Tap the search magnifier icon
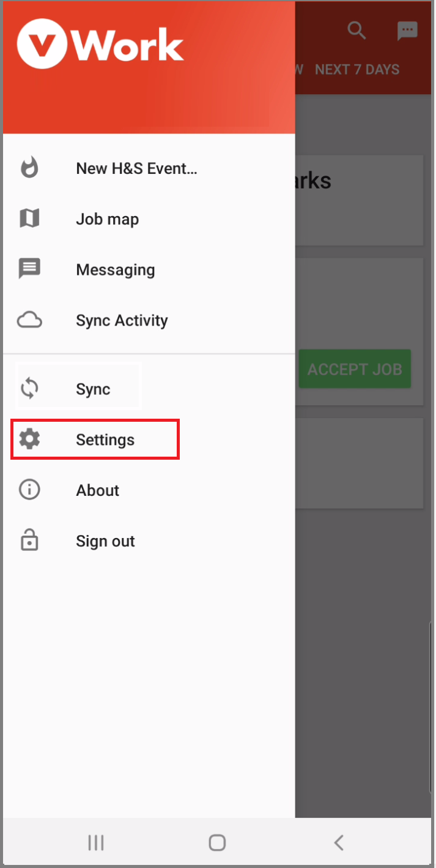Viewport: 436px width, 868px height. (357, 31)
